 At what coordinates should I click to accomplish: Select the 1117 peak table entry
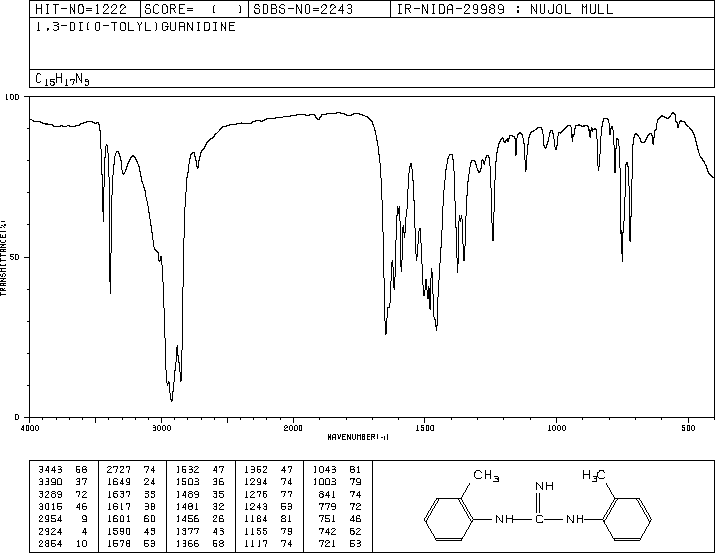tap(268, 544)
